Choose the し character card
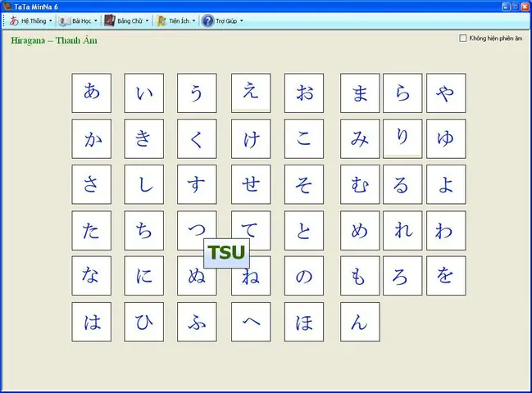 pyautogui.click(x=143, y=185)
